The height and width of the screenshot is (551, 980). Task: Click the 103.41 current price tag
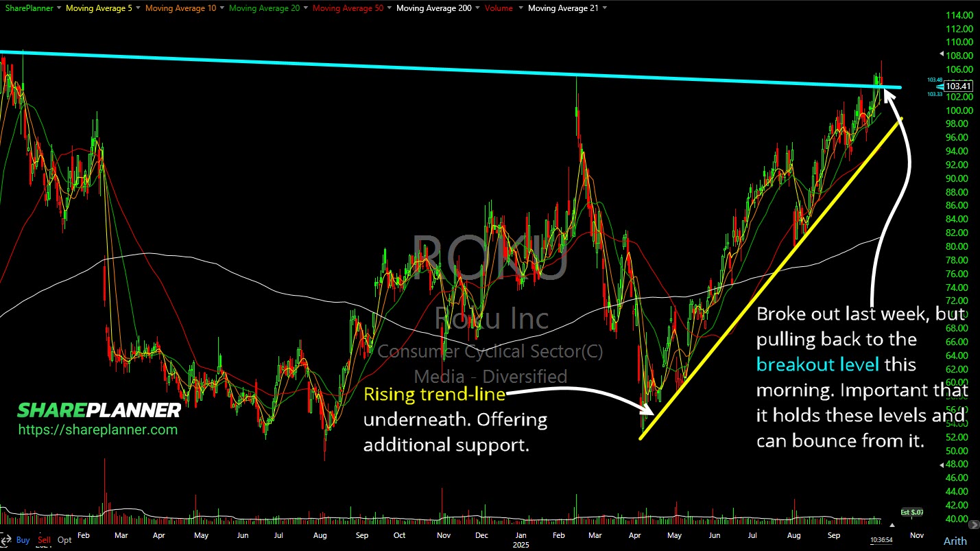958,86
